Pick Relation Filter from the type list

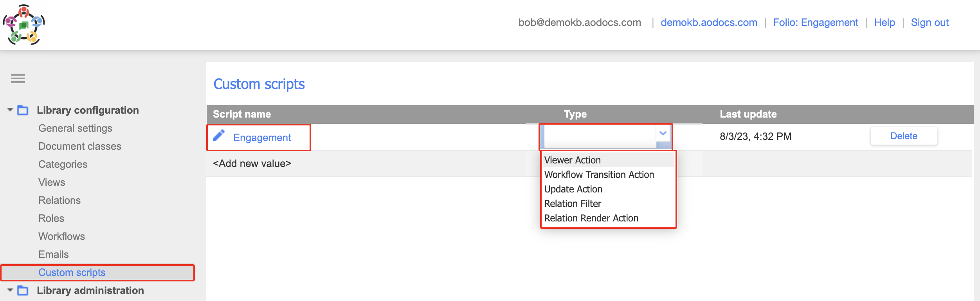coord(573,203)
